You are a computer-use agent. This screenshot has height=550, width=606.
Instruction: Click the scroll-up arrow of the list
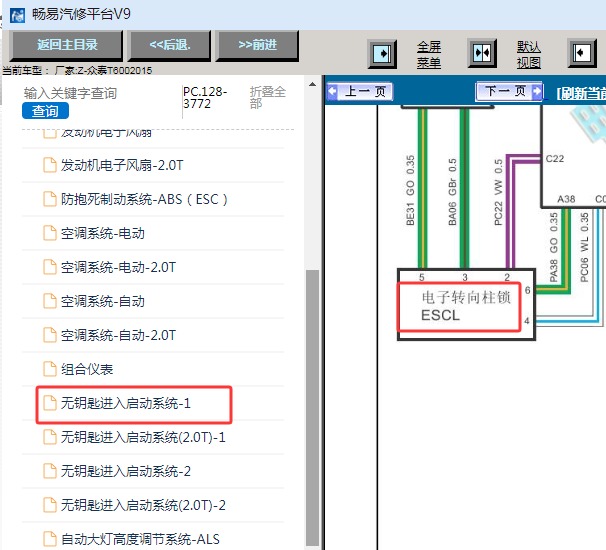click(312, 85)
